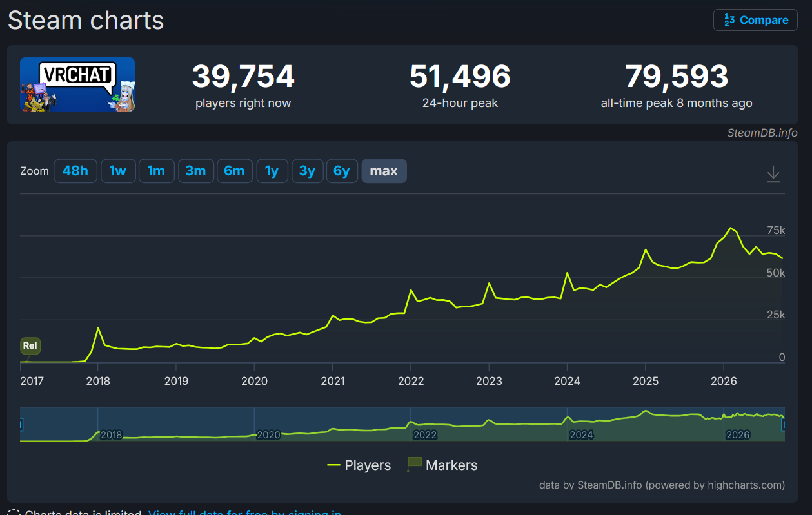The image size is (812, 515).
Task: Choose the 6y zoom range
Action: (342, 171)
